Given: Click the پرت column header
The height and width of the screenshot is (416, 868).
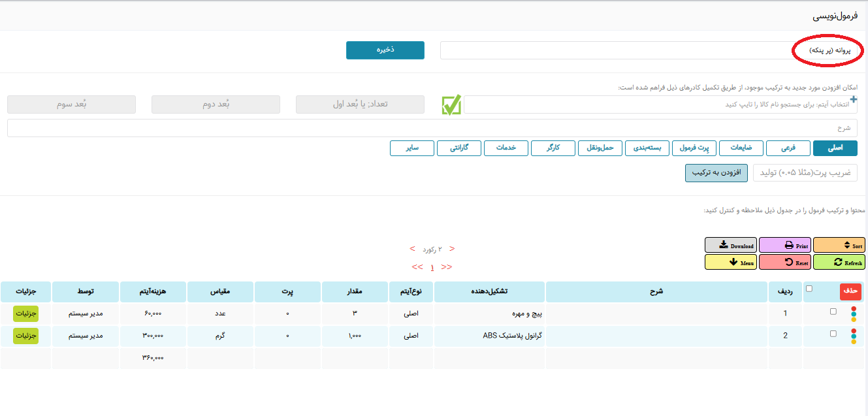Looking at the screenshot, I should (287, 292).
